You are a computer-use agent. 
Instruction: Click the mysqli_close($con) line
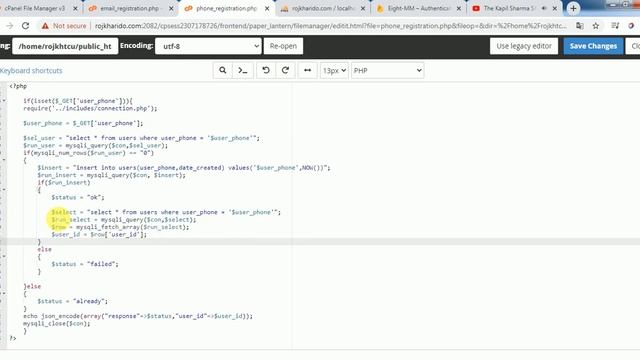click(x=56, y=324)
